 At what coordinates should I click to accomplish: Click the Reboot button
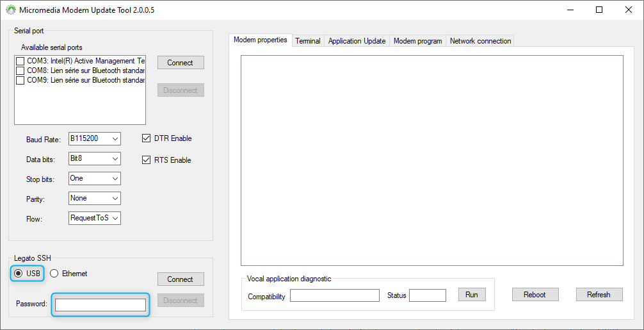[x=535, y=294]
